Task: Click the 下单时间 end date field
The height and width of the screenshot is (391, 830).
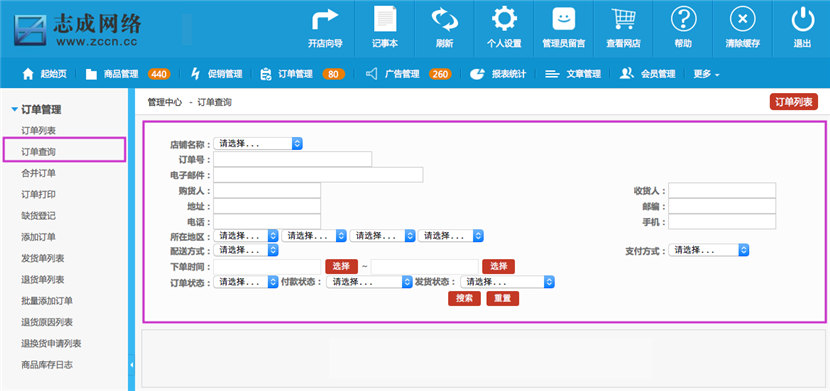Action: [x=425, y=266]
